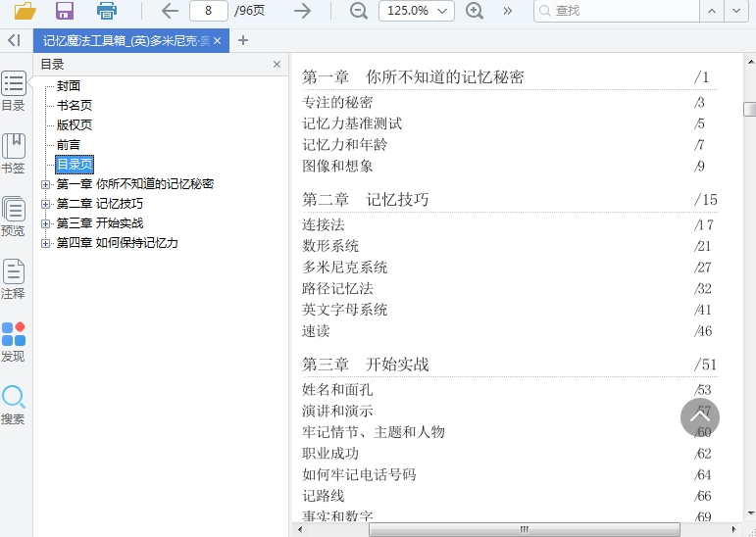Find next search result down arrow
Image resolution: width=756 pixels, height=537 pixels.
[736, 11]
